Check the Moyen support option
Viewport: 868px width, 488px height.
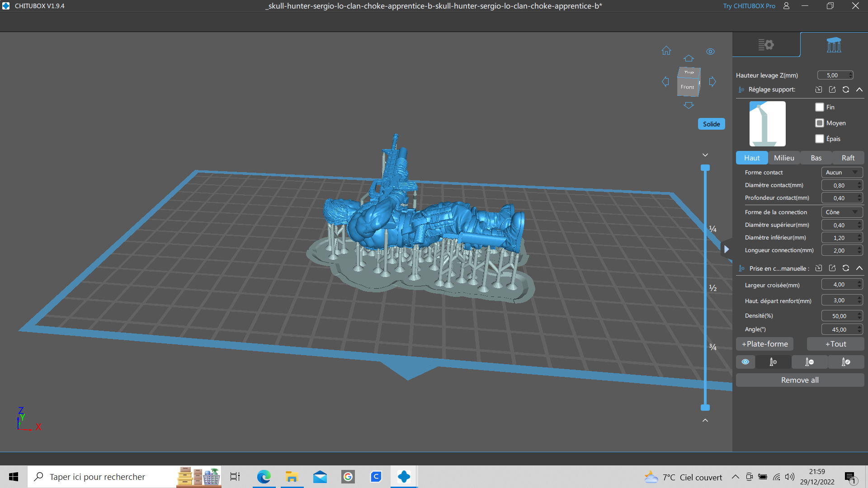pos(820,123)
